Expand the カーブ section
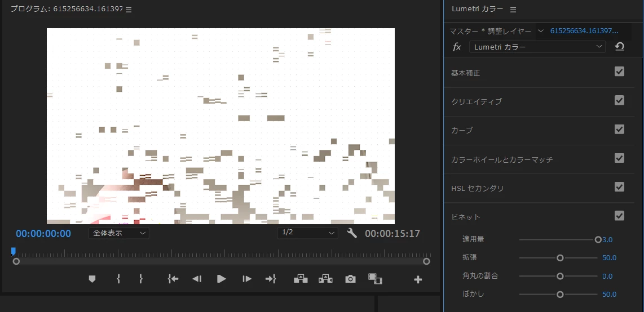This screenshot has width=644, height=312. tap(462, 131)
